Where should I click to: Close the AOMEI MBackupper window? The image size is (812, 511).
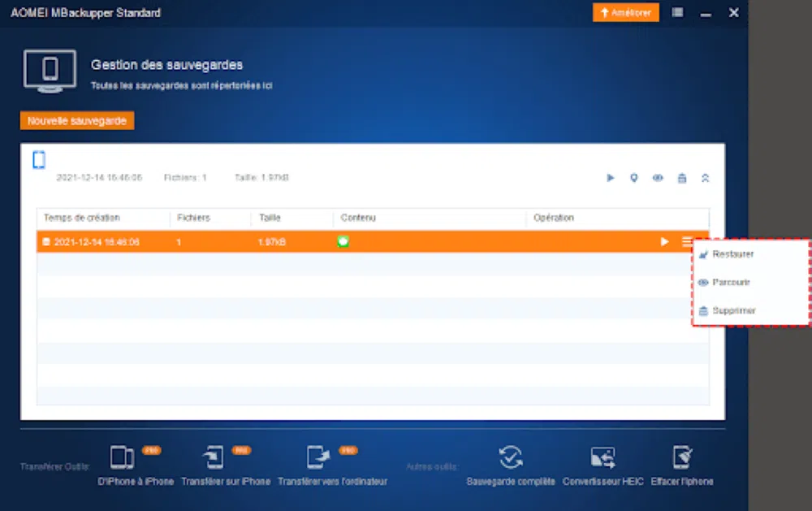click(x=734, y=12)
